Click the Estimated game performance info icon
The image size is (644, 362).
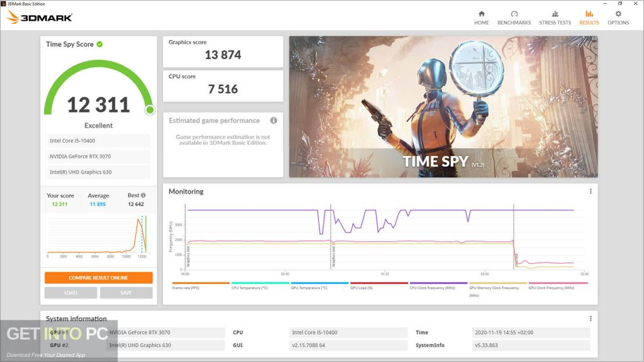click(274, 120)
